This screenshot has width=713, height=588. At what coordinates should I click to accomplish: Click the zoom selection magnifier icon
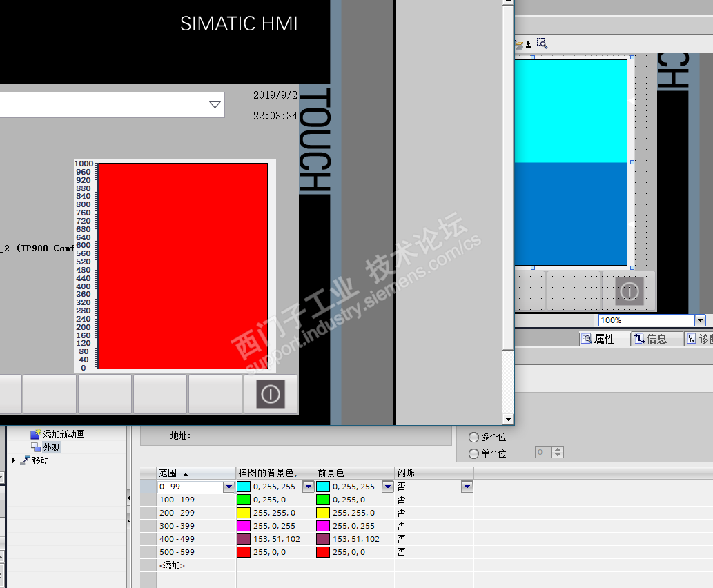click(542, 43)
